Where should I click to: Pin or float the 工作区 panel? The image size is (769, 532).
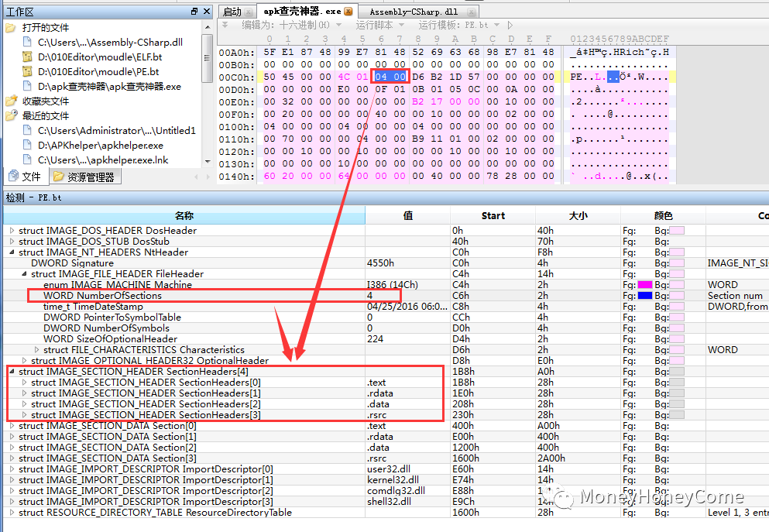pyautogui.click(x=194, y=12)
